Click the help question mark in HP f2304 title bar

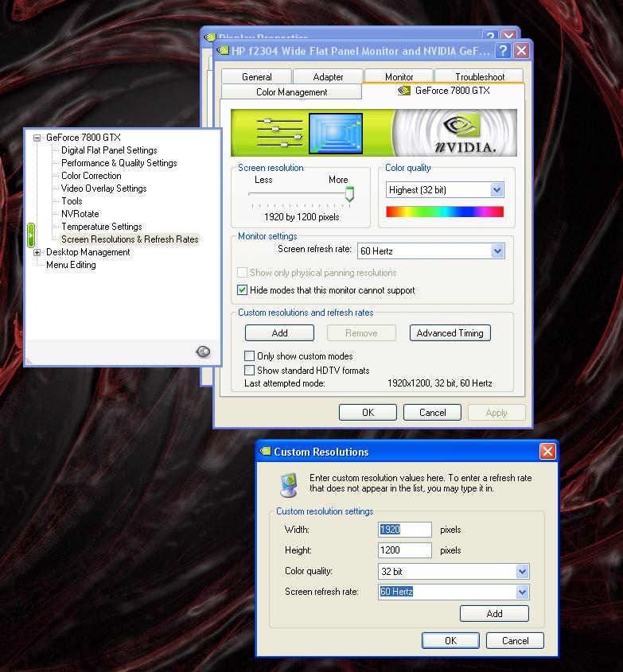click(503, 51)
